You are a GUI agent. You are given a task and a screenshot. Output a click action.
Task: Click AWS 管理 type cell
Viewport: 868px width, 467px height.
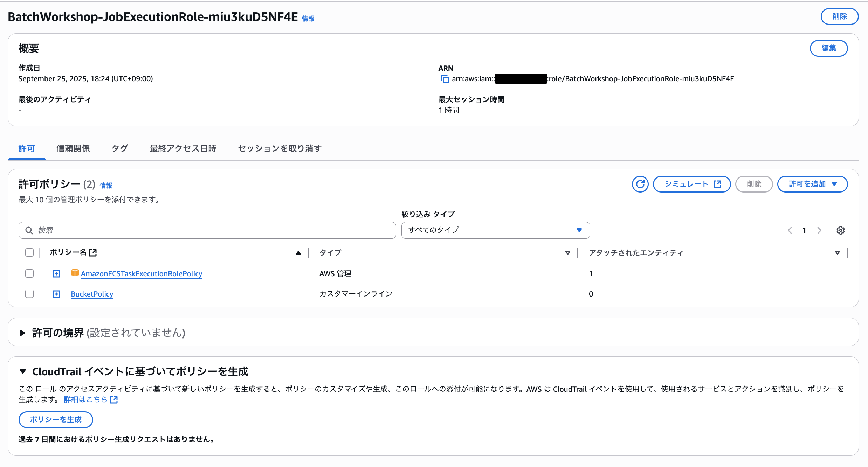click(x=335, y=274)
